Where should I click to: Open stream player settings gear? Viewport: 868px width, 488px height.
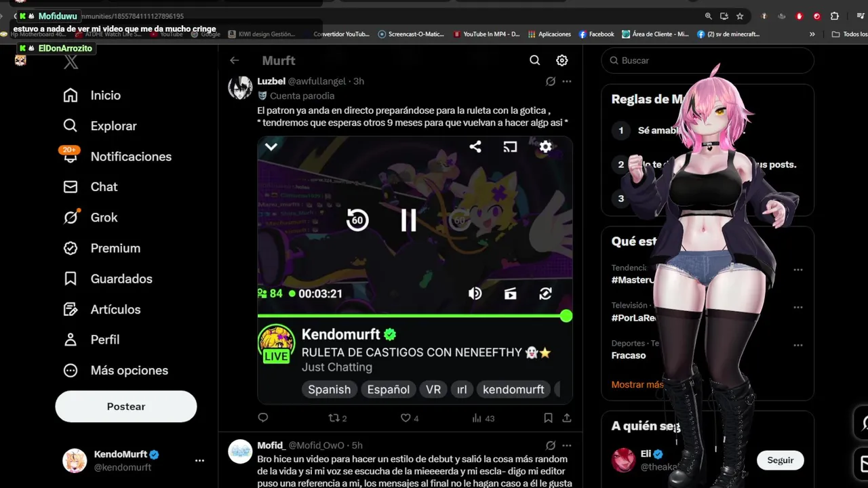(x=545, y=146)
